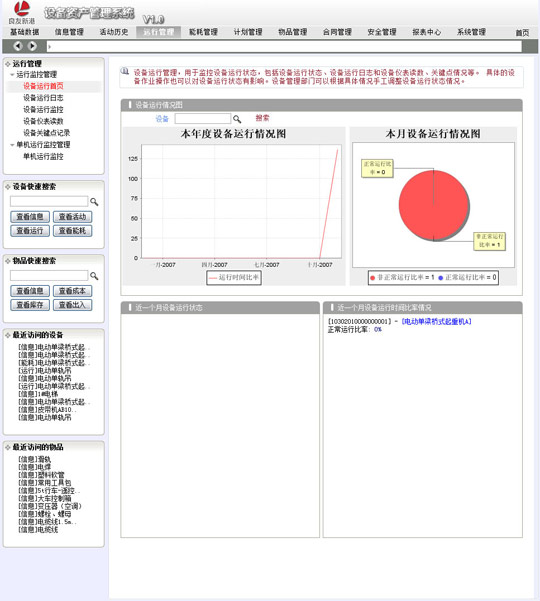The height and width of the screenshot is (601, 540).
Task: Open the 电动单梁桥式起重机A link
Action: 436,321
